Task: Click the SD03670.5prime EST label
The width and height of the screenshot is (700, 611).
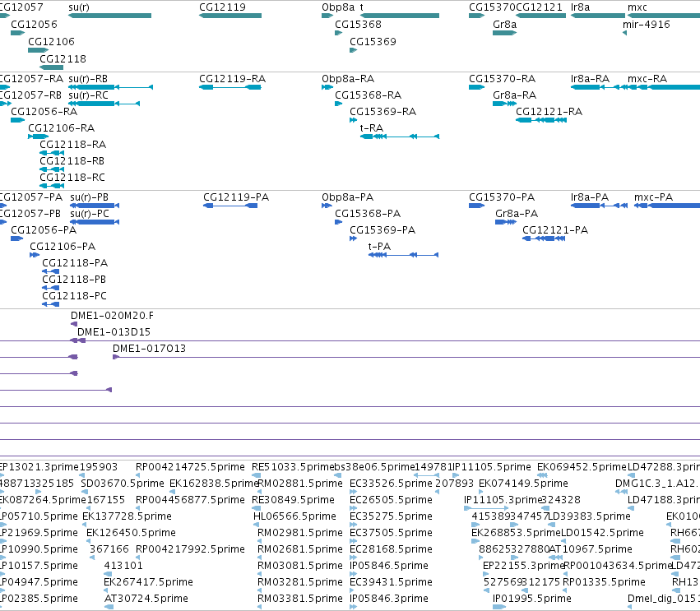Action: pos(123,484)
